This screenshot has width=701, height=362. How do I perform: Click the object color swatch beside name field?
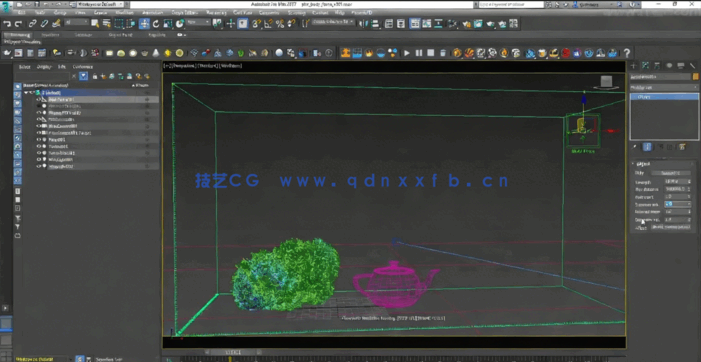[695, 76]
